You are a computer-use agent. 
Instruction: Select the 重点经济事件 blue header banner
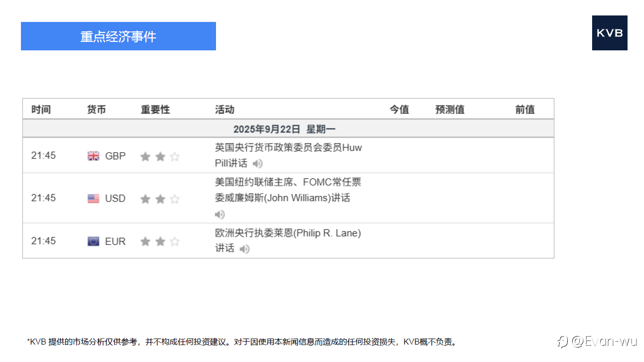[118, 36]
